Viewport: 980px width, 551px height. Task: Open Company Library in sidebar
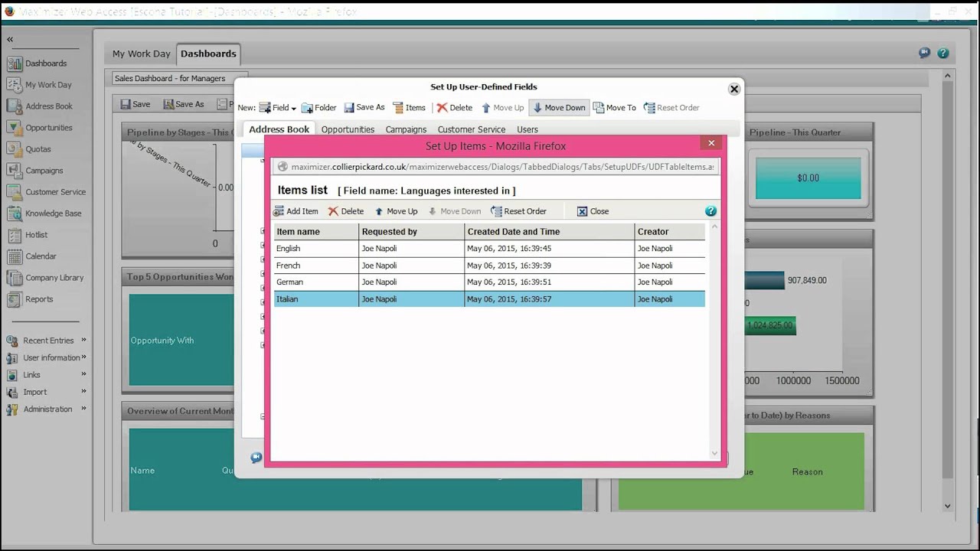point(46,278)
